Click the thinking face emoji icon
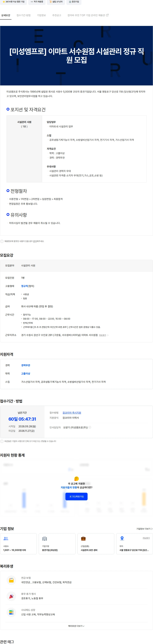The width and height of the screenshot is (153, 644). pyautogui.click(x=76, y=479)
